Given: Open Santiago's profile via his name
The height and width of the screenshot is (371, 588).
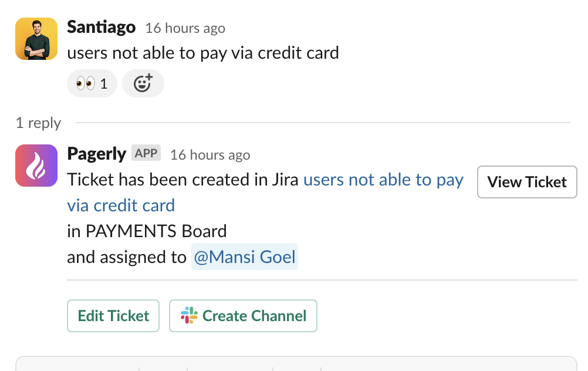Looking at the screenshot, I should point(101,27).
